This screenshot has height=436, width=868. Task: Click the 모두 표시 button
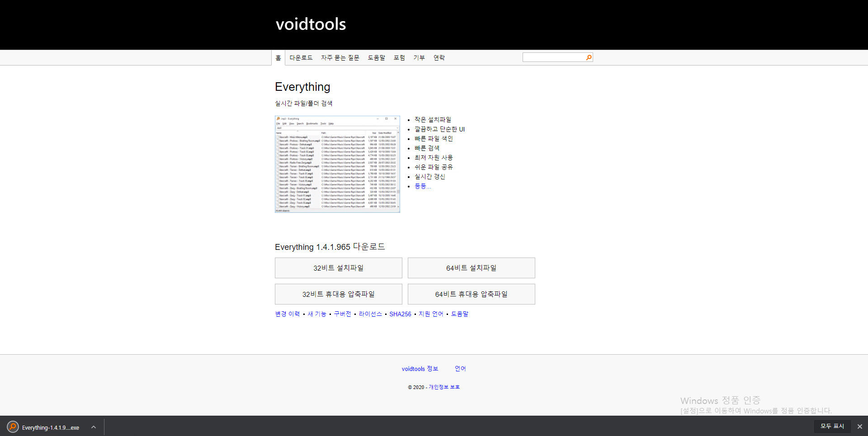click(x=832, y=426)
